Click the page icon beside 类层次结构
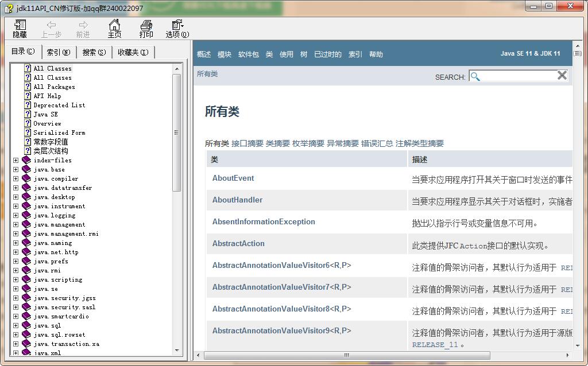Screen dimensions: 588x366 pyautogui.click(x=28, y=151)
